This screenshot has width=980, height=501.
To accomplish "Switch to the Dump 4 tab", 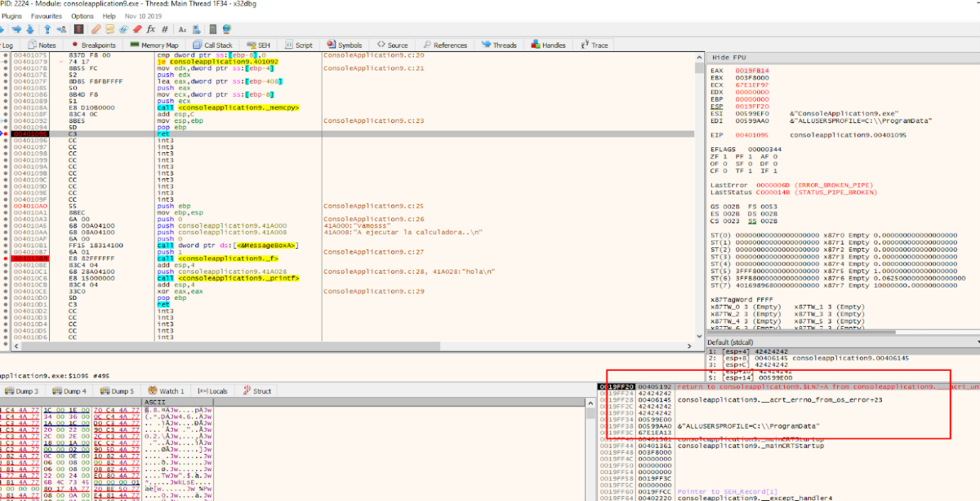I will point(68,391).
